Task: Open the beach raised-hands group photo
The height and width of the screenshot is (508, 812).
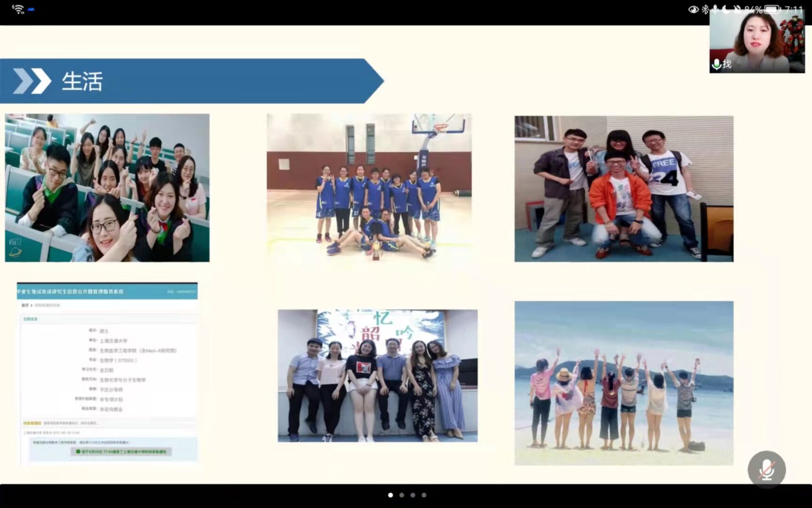Action: point(624,383)
